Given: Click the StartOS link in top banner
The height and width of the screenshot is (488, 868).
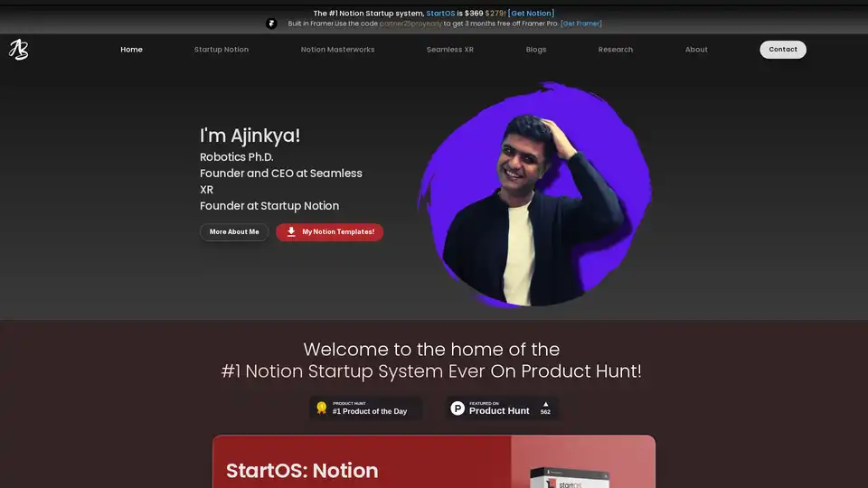Looking at the screenshot, I should (x=440, y=14).
